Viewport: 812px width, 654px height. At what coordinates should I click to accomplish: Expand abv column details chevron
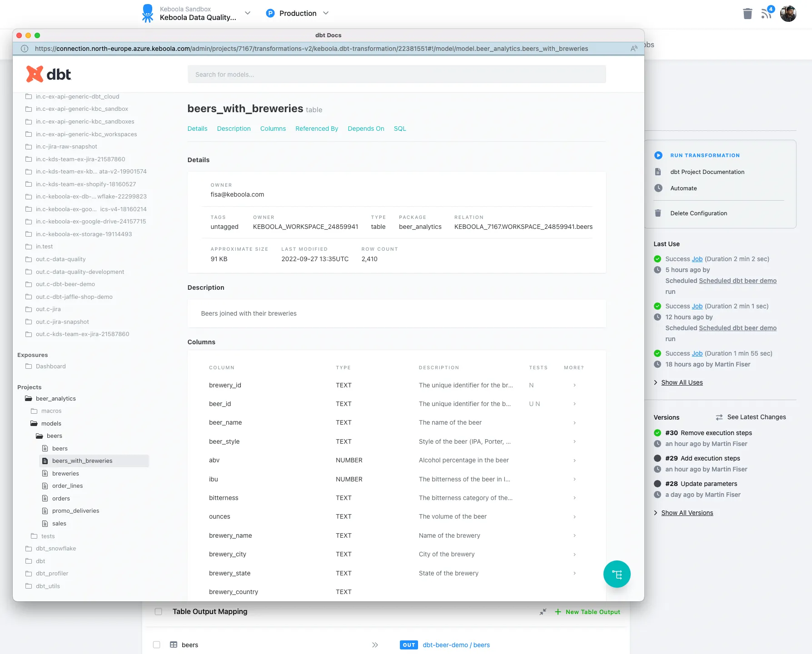click(574, 460)
